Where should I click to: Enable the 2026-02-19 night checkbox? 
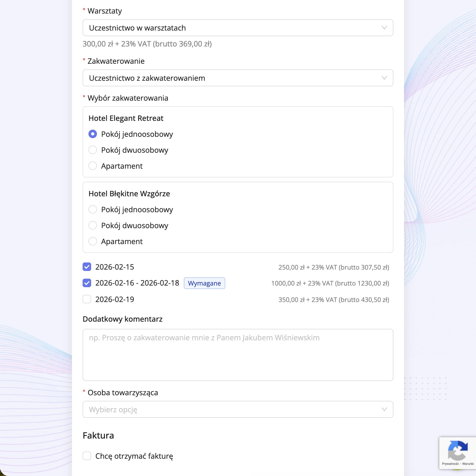point(87,299)
